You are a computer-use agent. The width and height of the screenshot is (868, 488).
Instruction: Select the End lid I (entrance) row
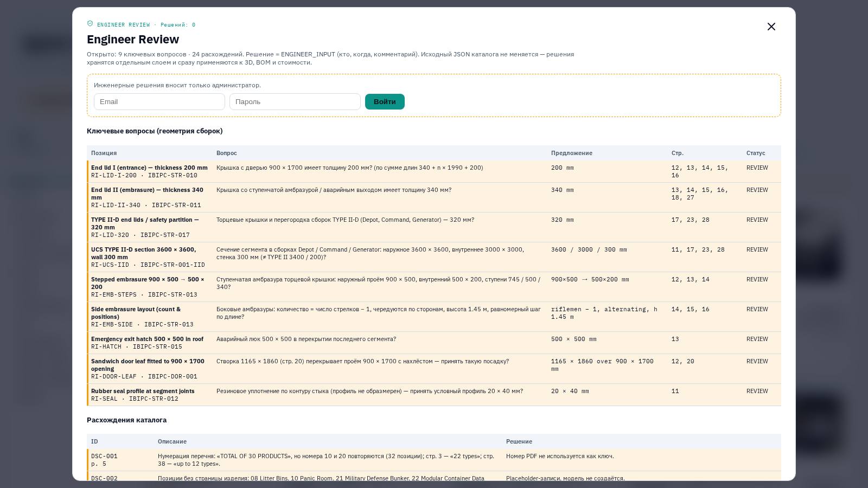tap(434, 171)
